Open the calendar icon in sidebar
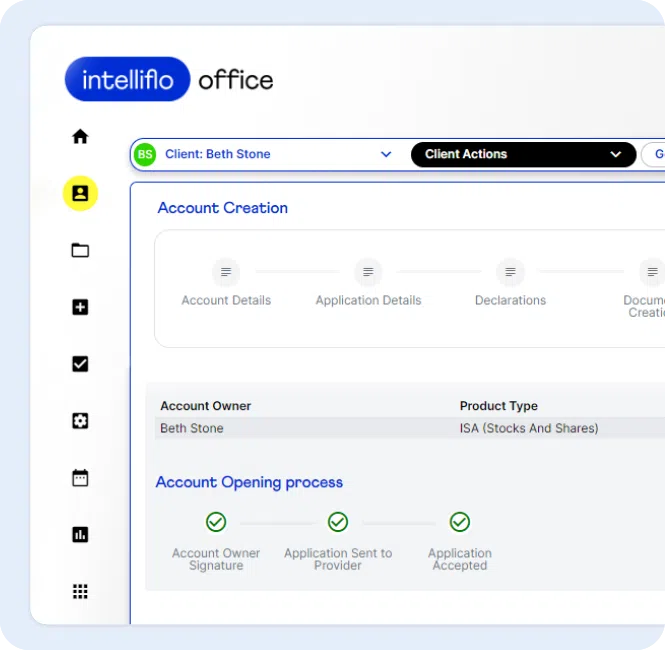 click(80, 478)
